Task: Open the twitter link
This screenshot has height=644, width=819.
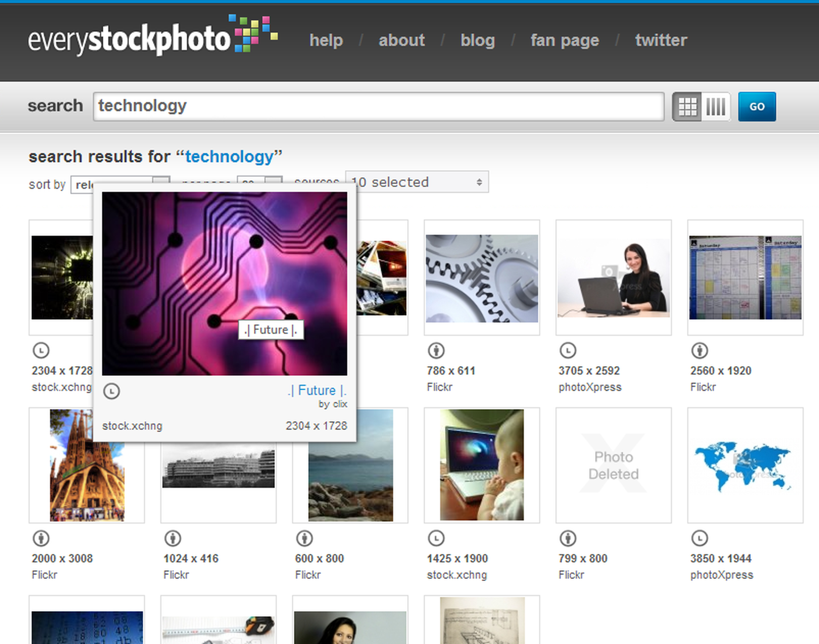Action: (661, 40)
